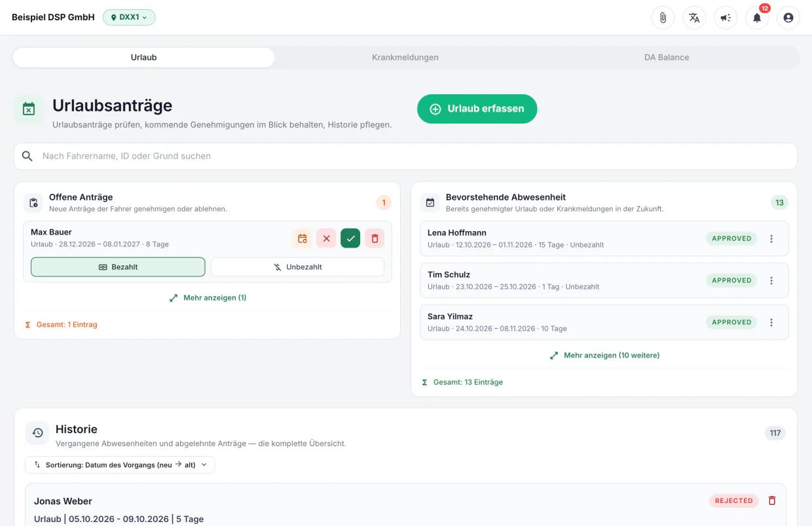Image resolution: width=812 pixels, height=526 pixels.
Task: Expand upcoming absences Mehr anzeigen (10 weitere)
Action: click(604, 356)
